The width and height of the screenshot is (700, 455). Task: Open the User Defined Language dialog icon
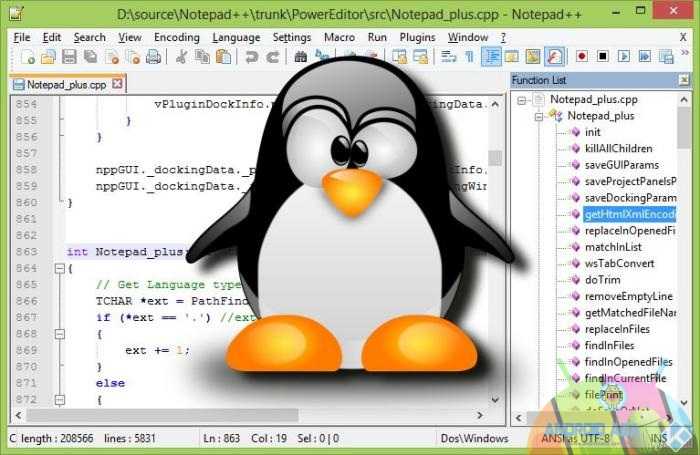tap(512, 57)
